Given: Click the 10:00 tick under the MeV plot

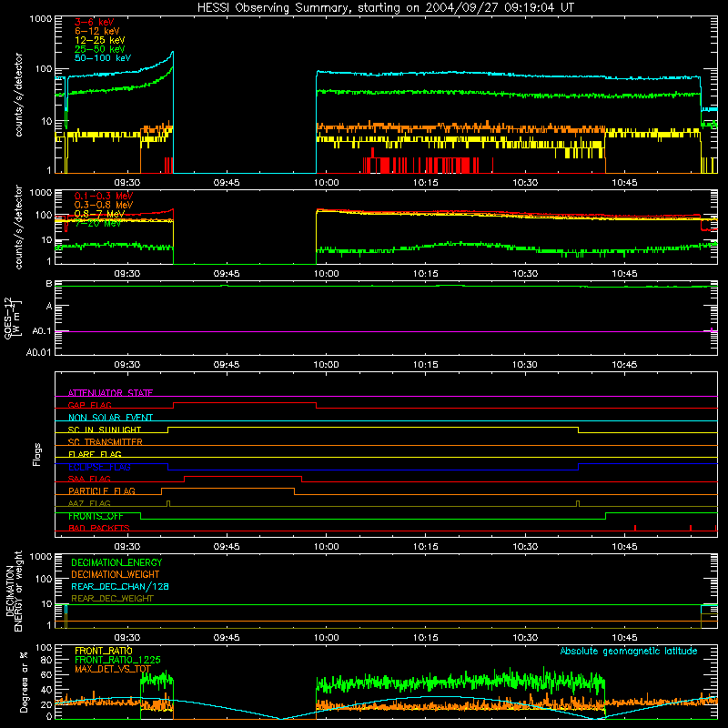Looking at the screenshot, I should [327, 274].
